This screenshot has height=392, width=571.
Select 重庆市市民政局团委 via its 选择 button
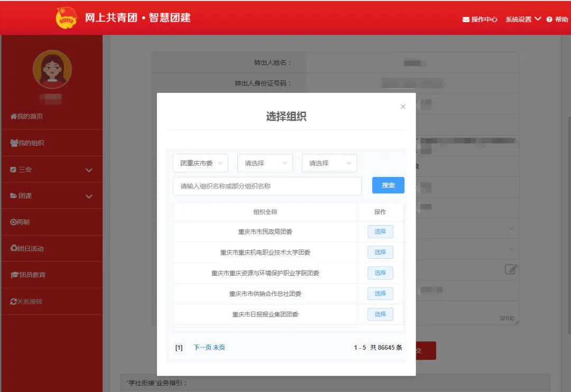pyautogui.click(x=380, y=231)
